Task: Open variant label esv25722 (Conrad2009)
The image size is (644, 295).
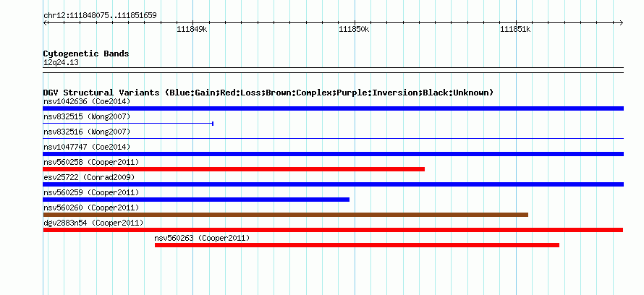Action: (89, 177)
